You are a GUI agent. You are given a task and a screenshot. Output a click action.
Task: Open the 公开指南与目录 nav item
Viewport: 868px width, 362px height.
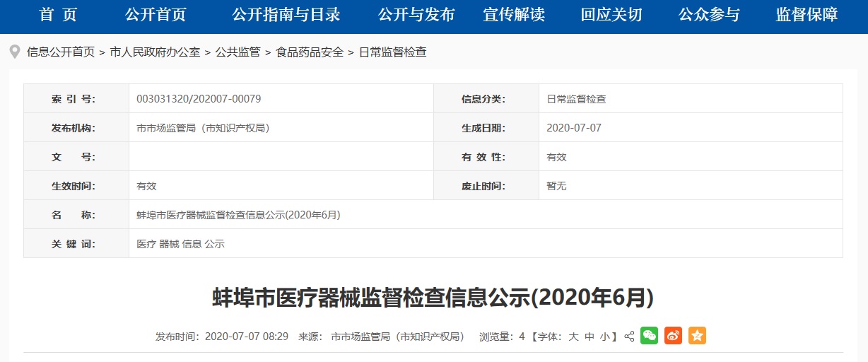286,15
